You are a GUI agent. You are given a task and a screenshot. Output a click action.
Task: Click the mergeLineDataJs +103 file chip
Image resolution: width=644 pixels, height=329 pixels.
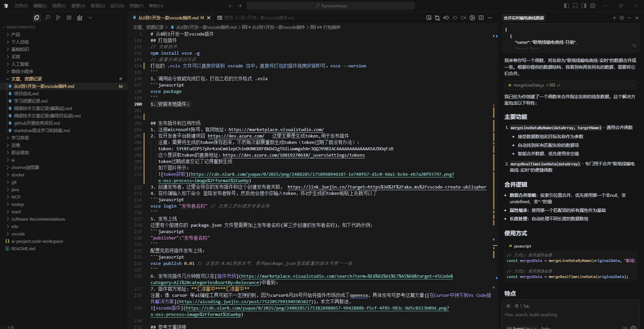click(x=533, y=85)
